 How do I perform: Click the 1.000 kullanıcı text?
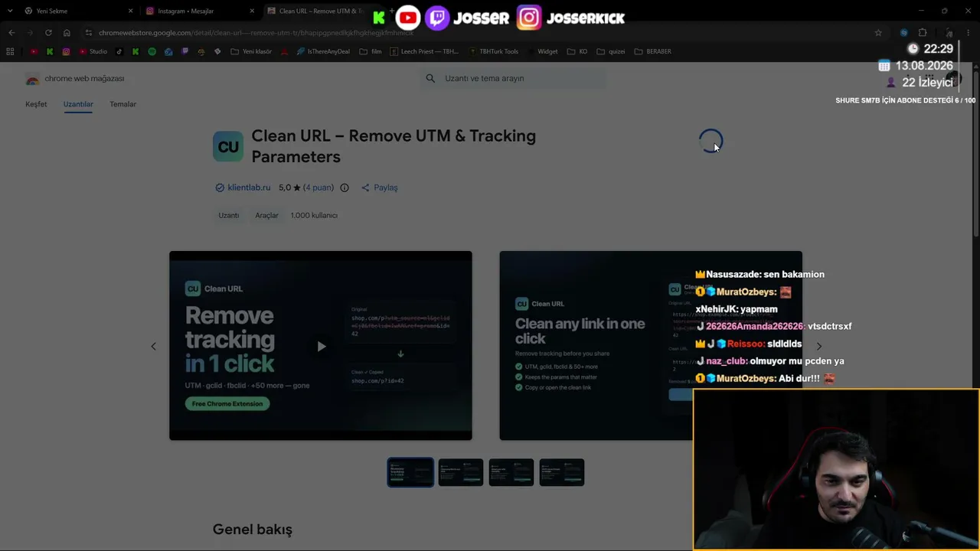tap(314, 215)
